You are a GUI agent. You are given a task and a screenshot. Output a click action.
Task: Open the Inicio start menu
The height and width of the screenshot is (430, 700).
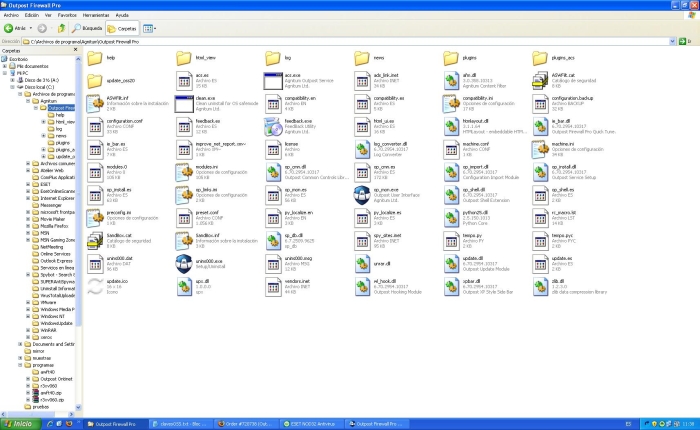[x=21, y=424]
